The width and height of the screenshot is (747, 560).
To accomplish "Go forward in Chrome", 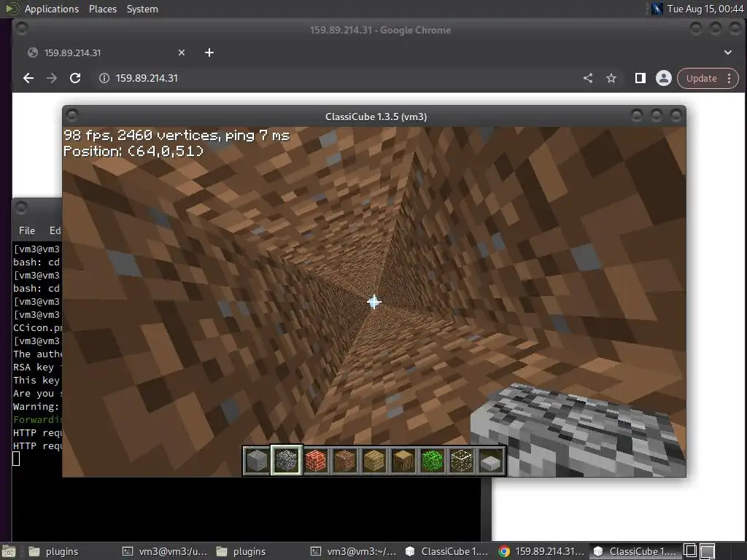I will [x=52, y=78].
